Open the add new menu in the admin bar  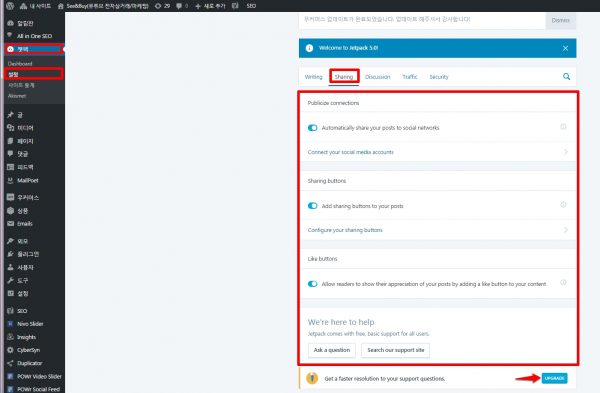tap(210, 6)
